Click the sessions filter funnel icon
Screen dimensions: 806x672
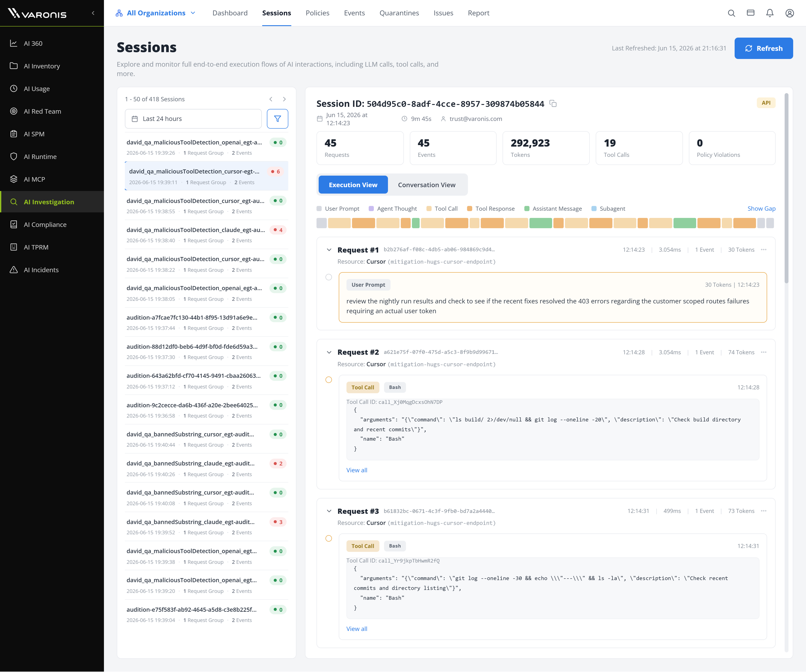pyautogui.click(x=278, y=119)
